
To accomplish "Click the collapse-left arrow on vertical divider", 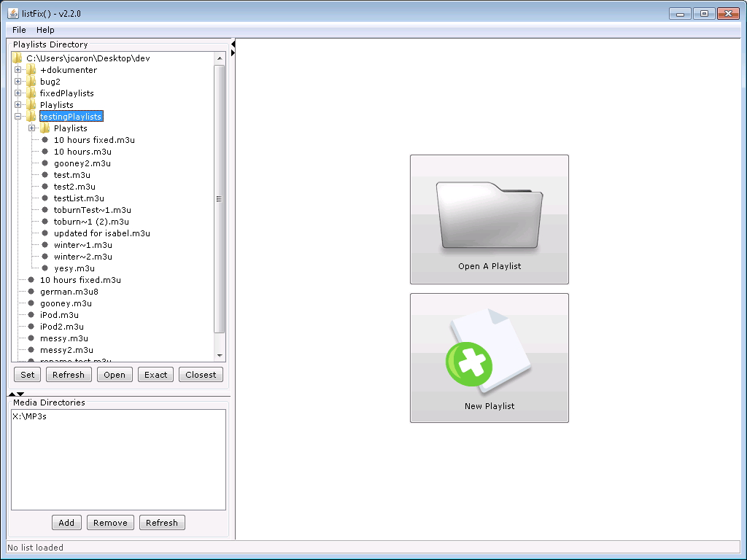I will pyautogui.click(x=233, y=44).
